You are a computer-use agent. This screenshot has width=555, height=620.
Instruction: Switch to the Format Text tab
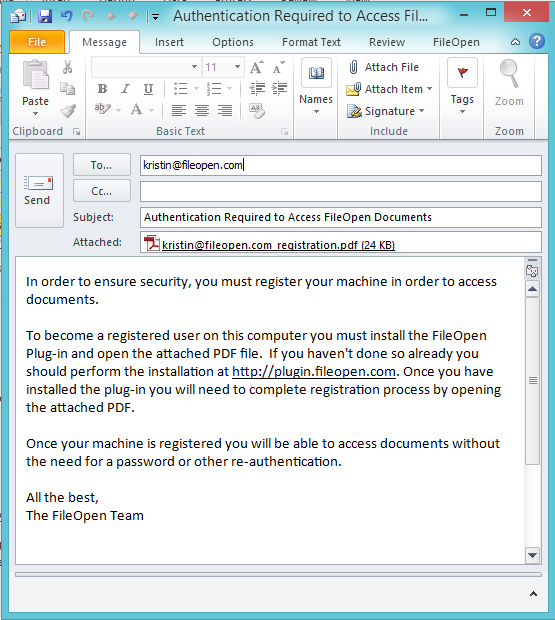pyautogui.click(x=311, y=42)
